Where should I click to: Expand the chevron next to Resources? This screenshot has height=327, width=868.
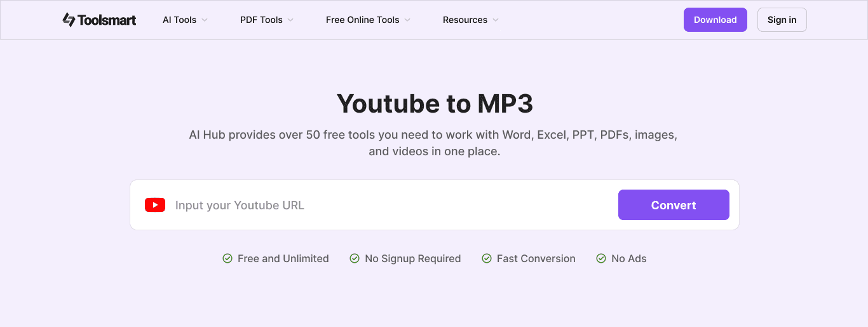click(496, 20)
